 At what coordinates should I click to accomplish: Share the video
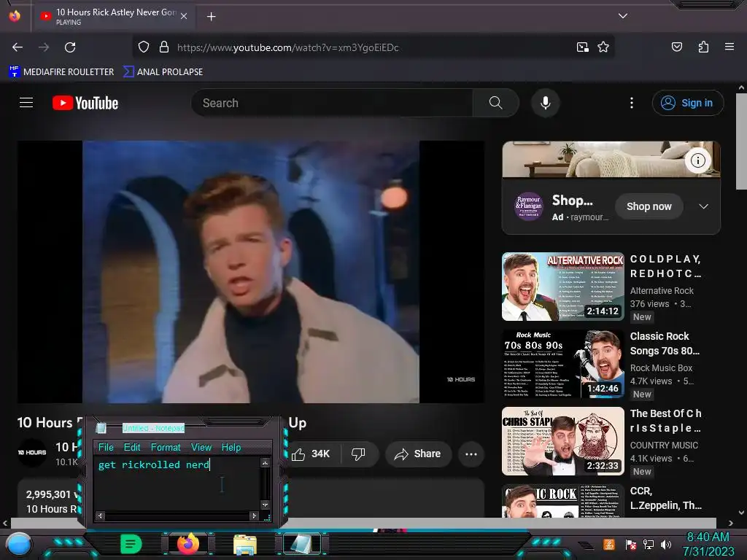click(x=418, y=454)
